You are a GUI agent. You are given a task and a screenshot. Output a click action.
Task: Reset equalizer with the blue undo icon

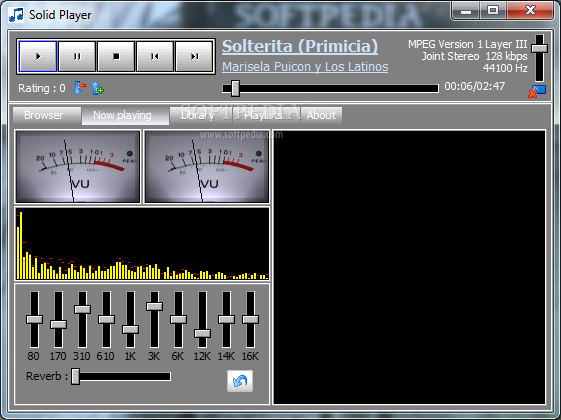(x=240, y=381)
